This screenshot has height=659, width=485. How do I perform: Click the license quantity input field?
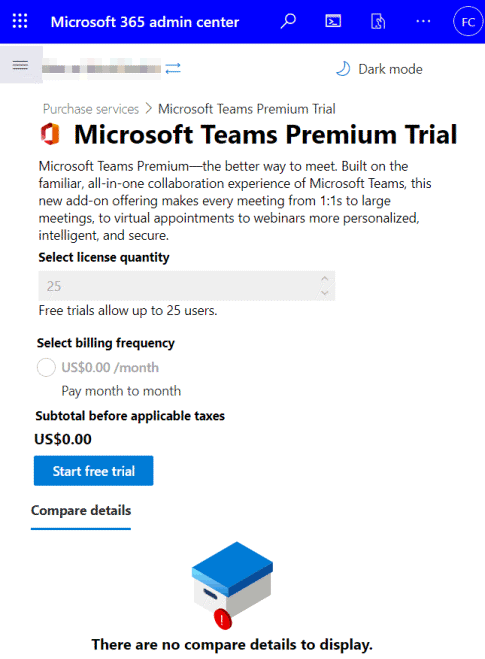click(187, 286)
